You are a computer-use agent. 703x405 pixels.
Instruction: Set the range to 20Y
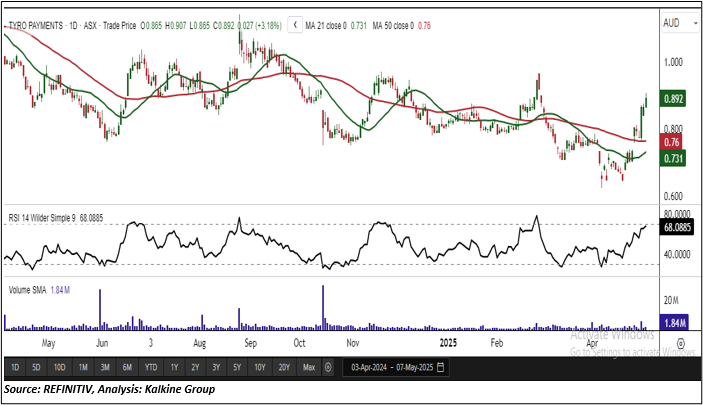(284, 367)
